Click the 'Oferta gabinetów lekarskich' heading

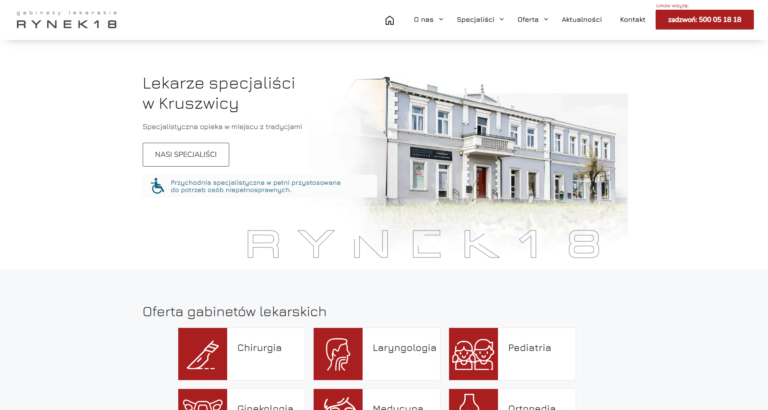click(x=234, y=312)
